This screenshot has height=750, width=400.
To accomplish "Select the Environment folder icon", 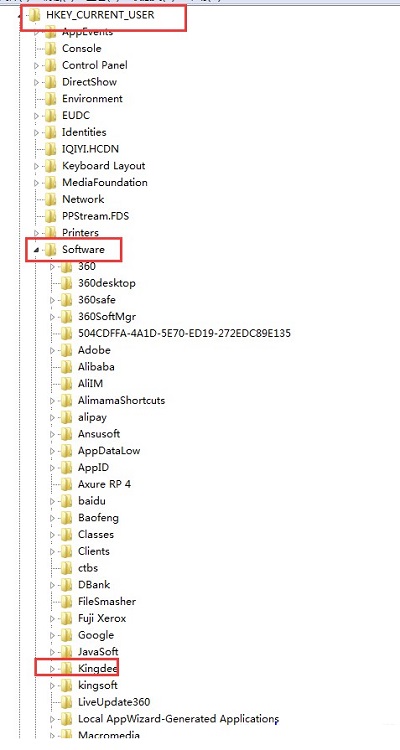I will (x=51, y=99).
